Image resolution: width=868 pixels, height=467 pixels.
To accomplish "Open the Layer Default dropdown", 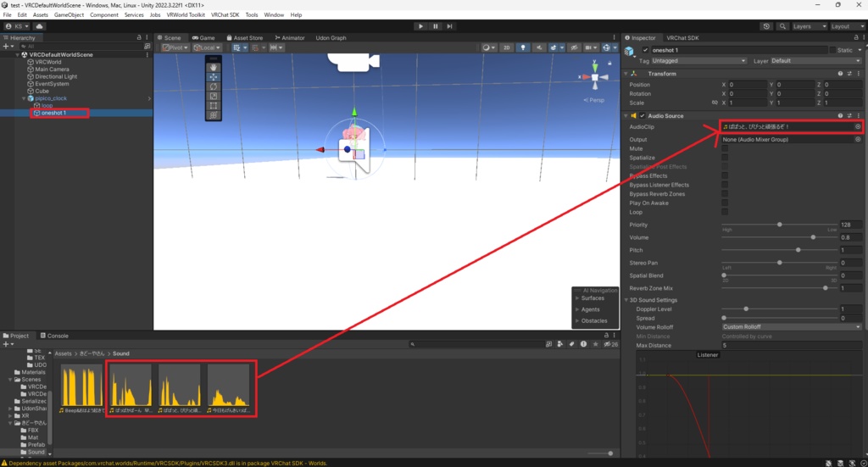I will (815, 61).
